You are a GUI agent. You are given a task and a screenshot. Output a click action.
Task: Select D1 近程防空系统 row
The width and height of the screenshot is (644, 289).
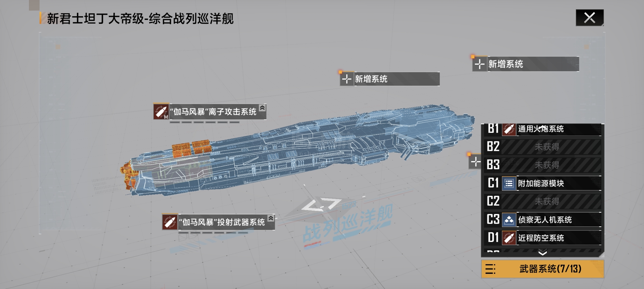(x=543, y=238)
